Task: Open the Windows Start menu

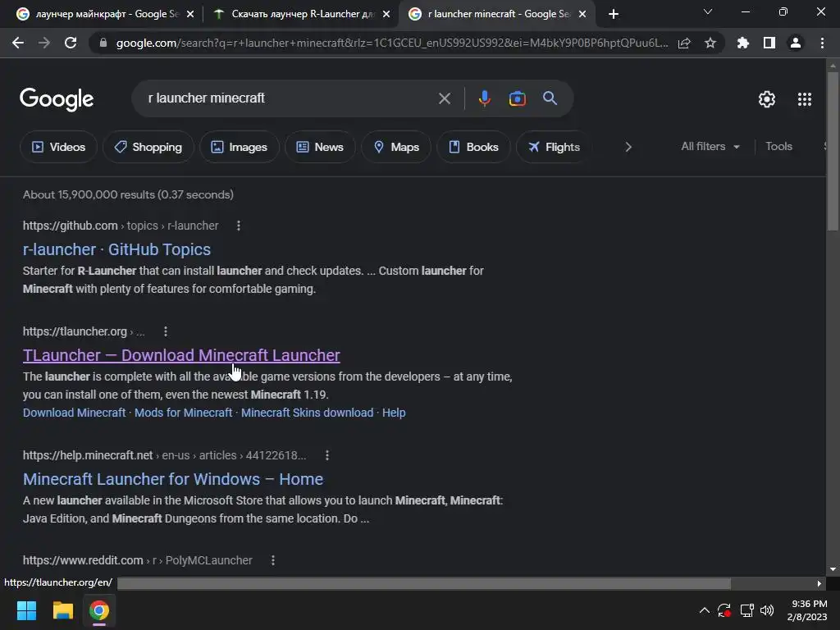Action: click(x=26, y=610)
